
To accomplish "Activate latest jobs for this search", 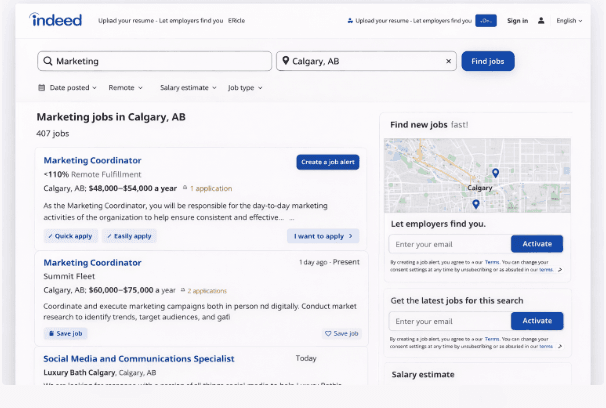I will click(537, 321).
